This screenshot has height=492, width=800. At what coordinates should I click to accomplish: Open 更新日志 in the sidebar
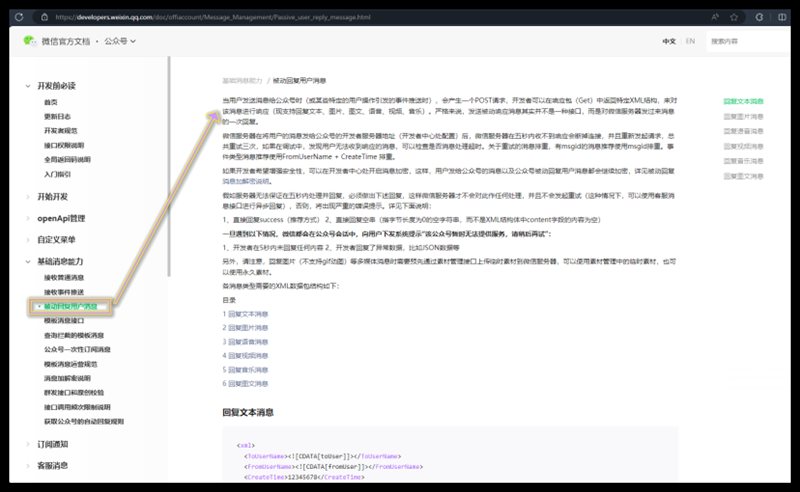tap(57, 116)
